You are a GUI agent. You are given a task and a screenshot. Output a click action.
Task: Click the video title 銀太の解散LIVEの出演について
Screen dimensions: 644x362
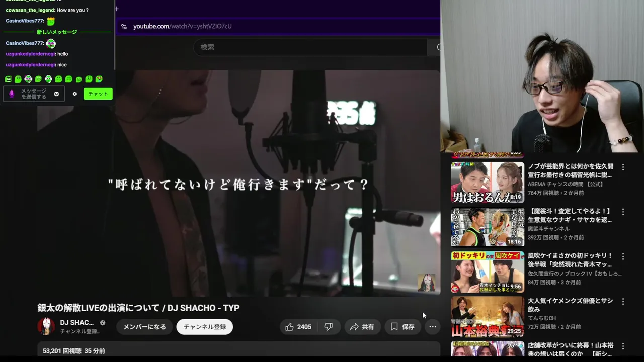point(138,308)
